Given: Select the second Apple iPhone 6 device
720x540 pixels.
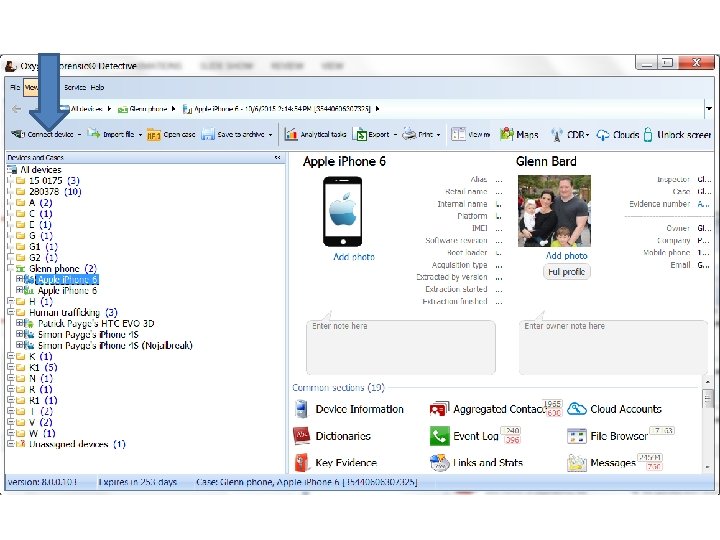Looking at the screenshot, I should [67, 290].
